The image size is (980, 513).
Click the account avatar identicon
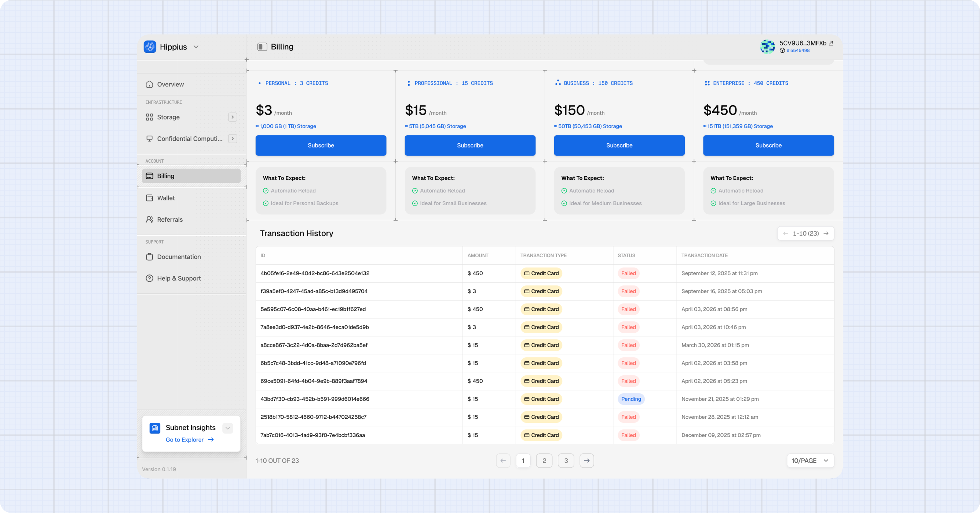[x=767, y=47]
